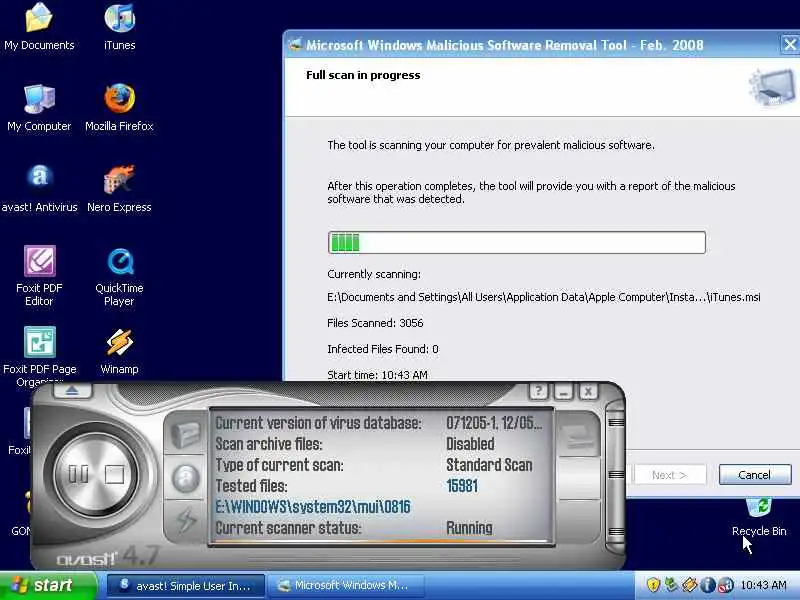The image size is (800, 600).
Task: Click the full scan progress bar
Action: click(517, 242)
